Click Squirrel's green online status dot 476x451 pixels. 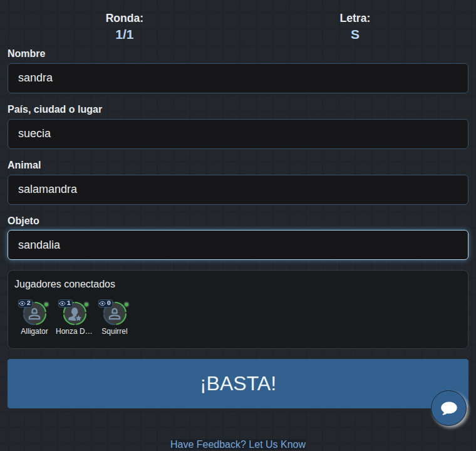point(127,304)
